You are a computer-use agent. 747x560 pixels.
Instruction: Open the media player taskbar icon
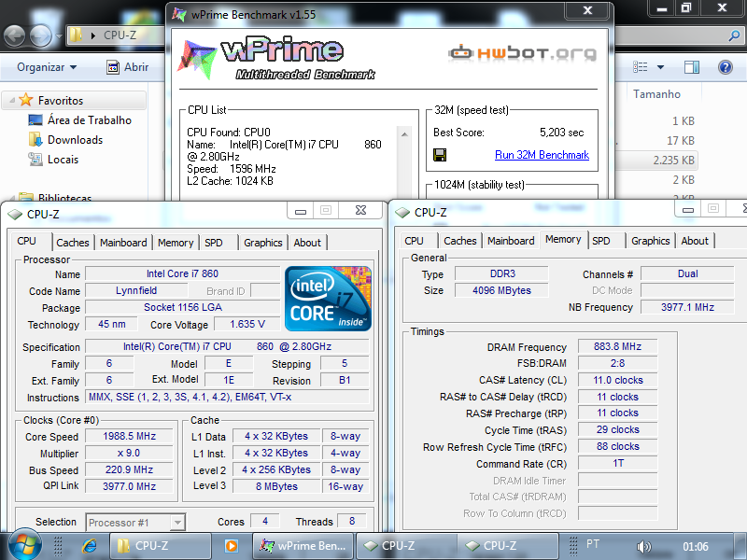231,546
